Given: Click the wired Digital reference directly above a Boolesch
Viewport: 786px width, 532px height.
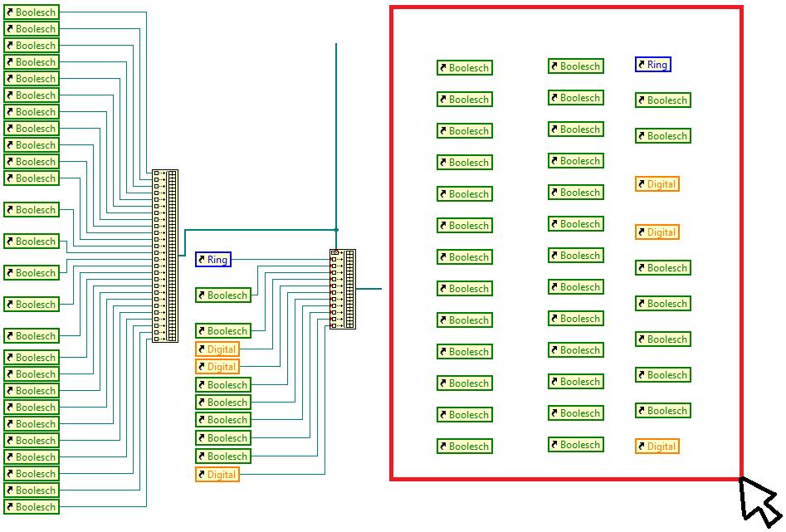Looking at the screenshot, I should (217, 367).
